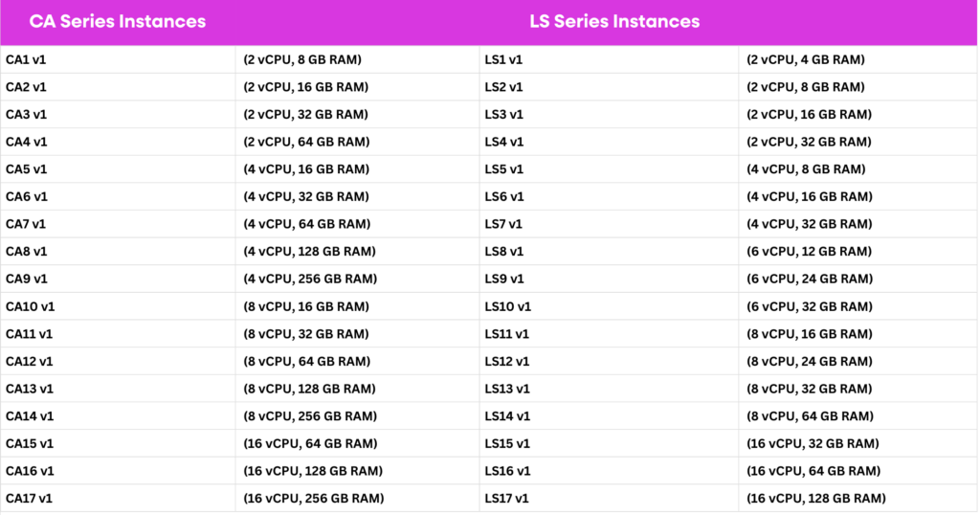The image size is (980, 515).
Task: Click the CA Series Instances header
Action: pos(118,21)
